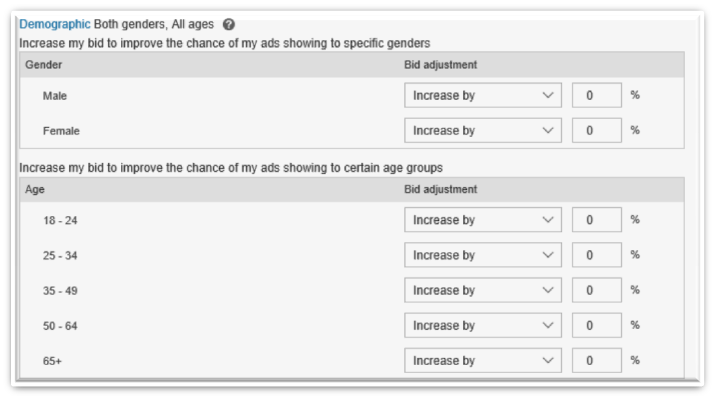
Task: Expand the 25 - 34 bid adjustment dropdown
Action: pyautogui.click(x=483, y=255)
